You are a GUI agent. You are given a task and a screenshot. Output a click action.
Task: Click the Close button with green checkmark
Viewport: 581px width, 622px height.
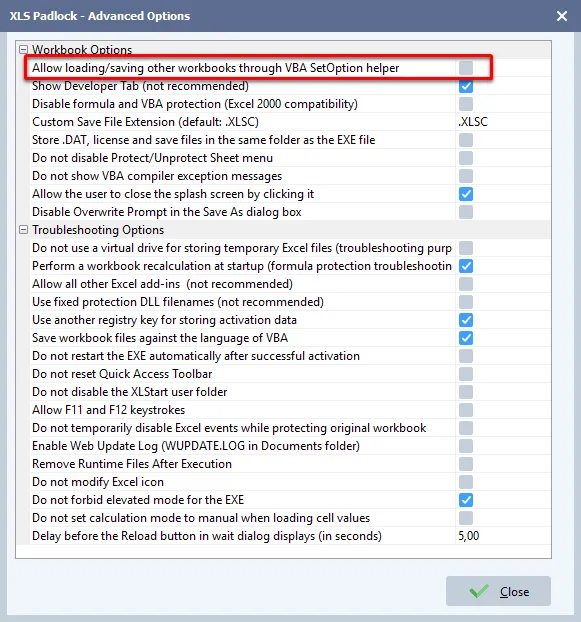(x=498, y=591)
